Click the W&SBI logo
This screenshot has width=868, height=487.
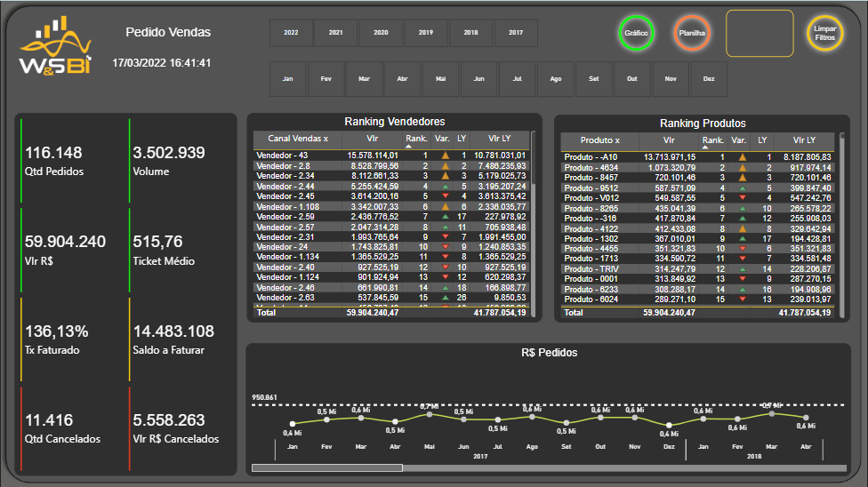(55, 45)
